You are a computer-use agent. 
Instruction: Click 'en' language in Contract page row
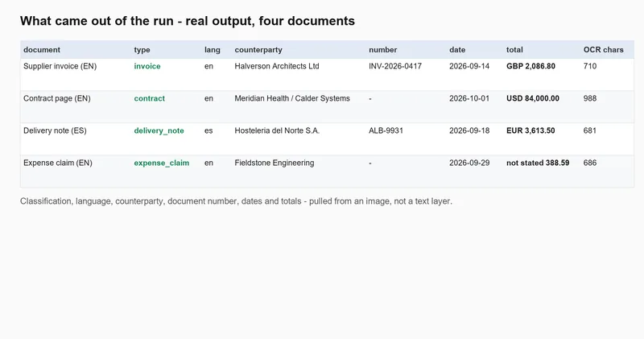[x=208, y=98]
